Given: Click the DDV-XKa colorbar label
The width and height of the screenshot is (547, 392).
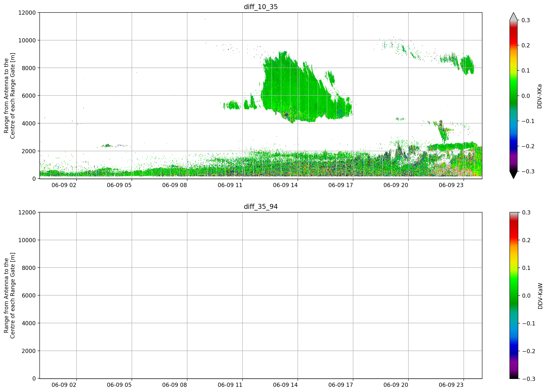Looking at the screenshot, I should coord(539,96).
